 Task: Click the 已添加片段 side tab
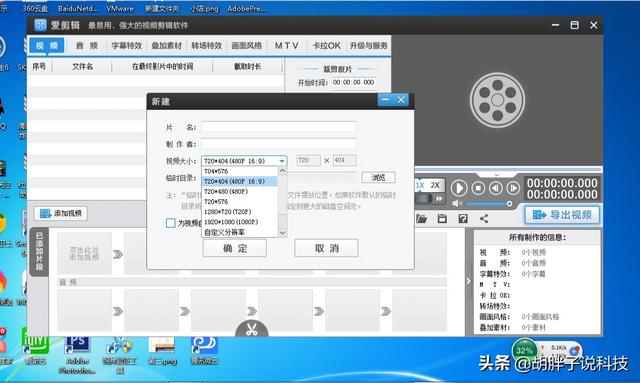tap(39, 252)
